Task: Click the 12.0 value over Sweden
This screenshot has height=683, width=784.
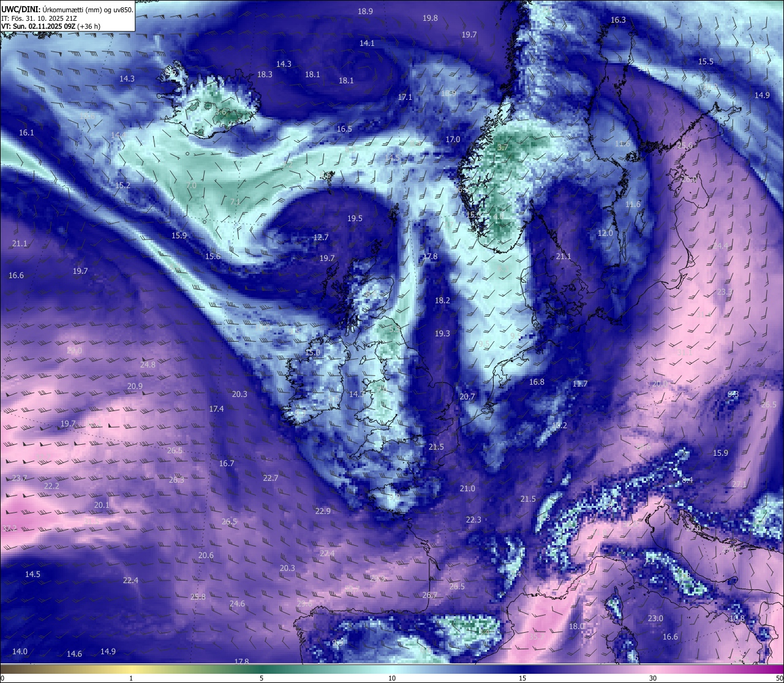Action: 605,233
